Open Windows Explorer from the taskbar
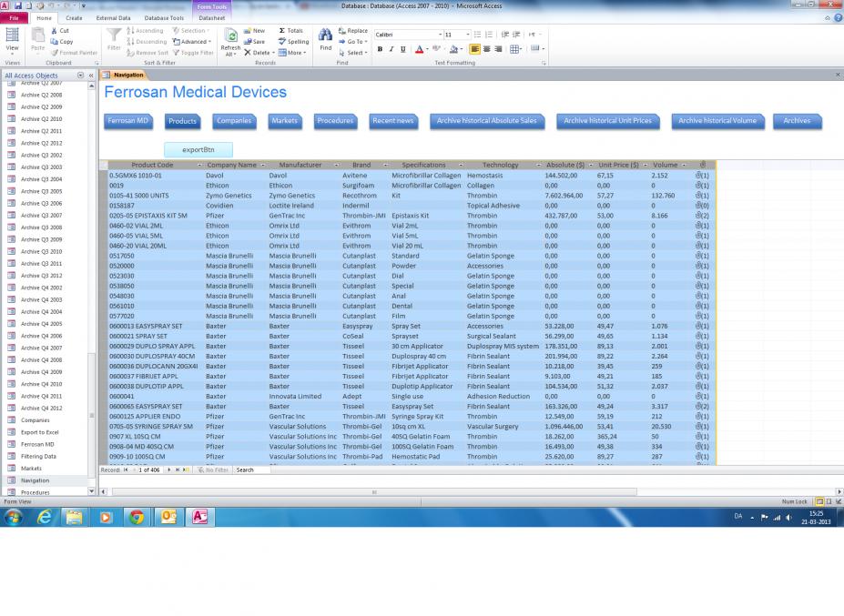844x616 pixels. click(75, 517)
